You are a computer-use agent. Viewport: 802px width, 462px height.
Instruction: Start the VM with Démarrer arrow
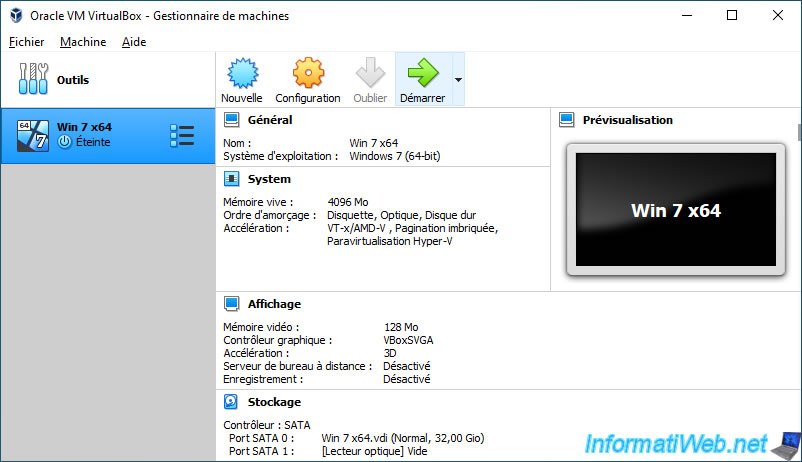click(422, 74)
